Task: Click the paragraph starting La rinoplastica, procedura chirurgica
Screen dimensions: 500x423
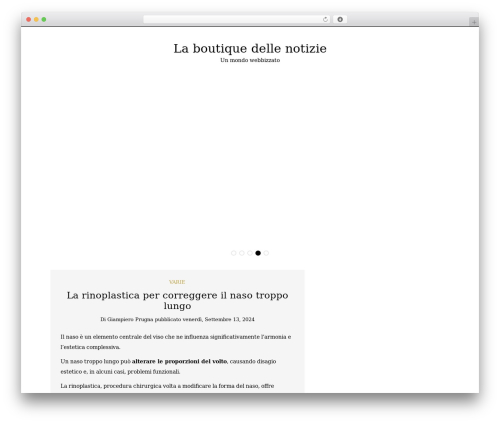Action: click(167, 386)
